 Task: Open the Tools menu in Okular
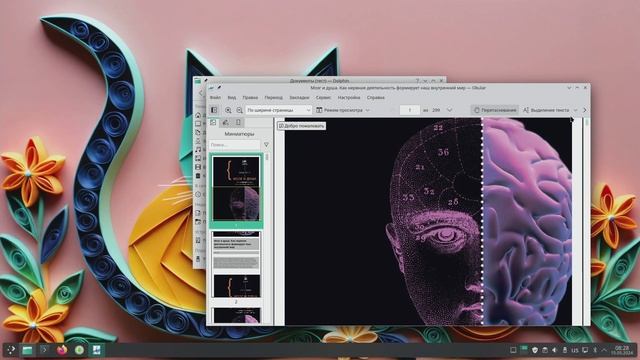click(x=323, y=98)
